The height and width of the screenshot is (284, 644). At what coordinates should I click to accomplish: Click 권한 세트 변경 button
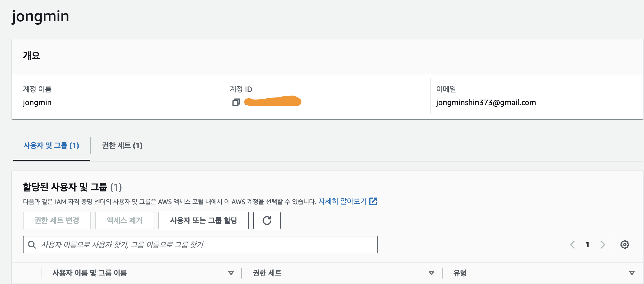(57, 221)
